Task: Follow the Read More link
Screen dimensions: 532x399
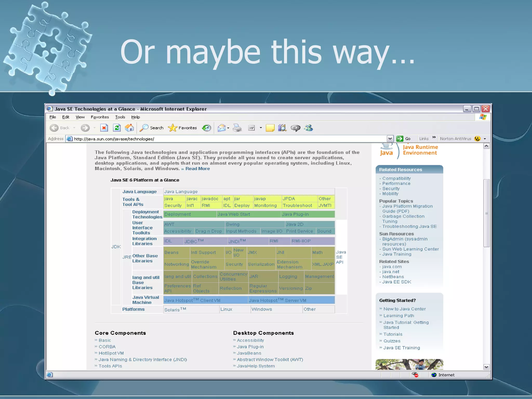Action: [x=197, y=169]
